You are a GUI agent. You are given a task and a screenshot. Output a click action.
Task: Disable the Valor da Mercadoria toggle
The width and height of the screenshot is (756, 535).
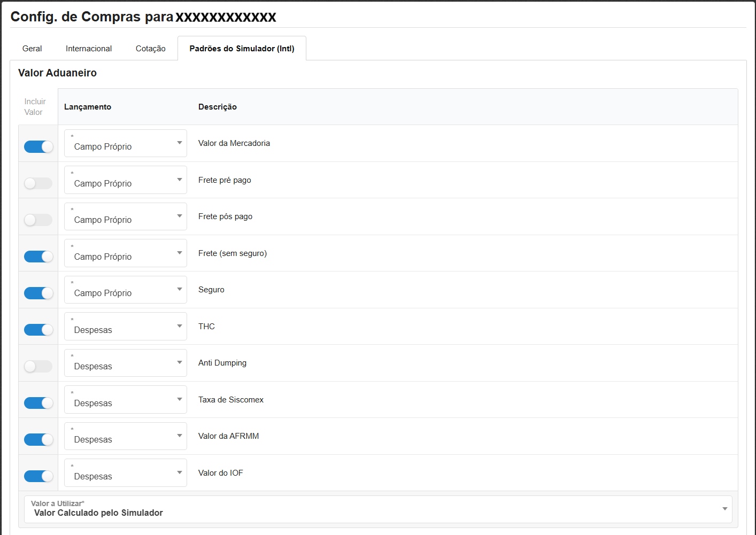(38, 146)
